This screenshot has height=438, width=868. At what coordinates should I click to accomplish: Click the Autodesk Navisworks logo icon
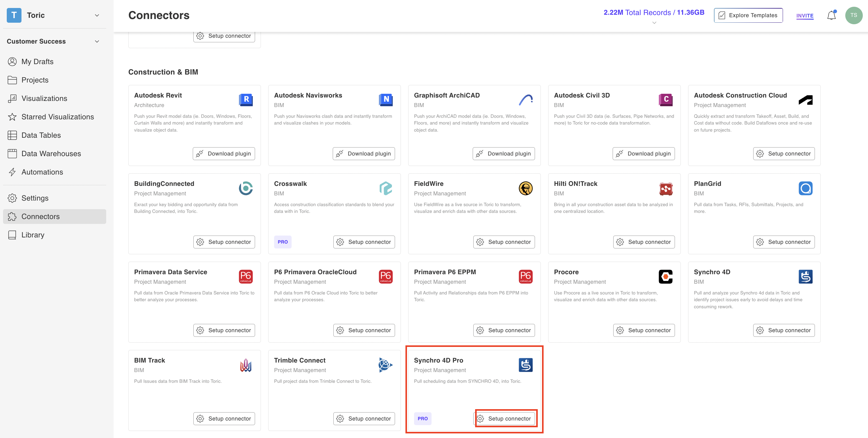pos(386,100)
